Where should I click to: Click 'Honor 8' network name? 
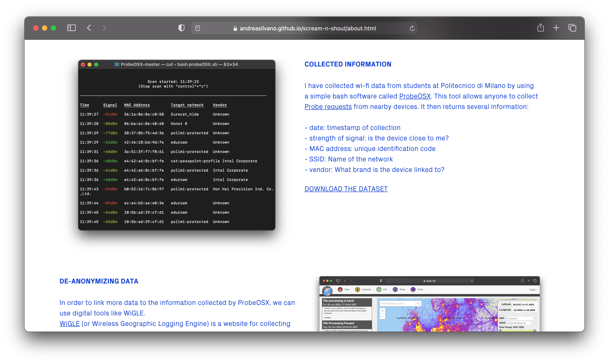(179, 124)
